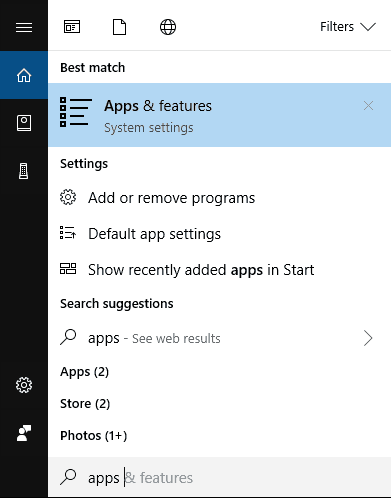The image size is (391, 498).
Task: Filter results by Documents icon
Action: [x=119, y=27]
